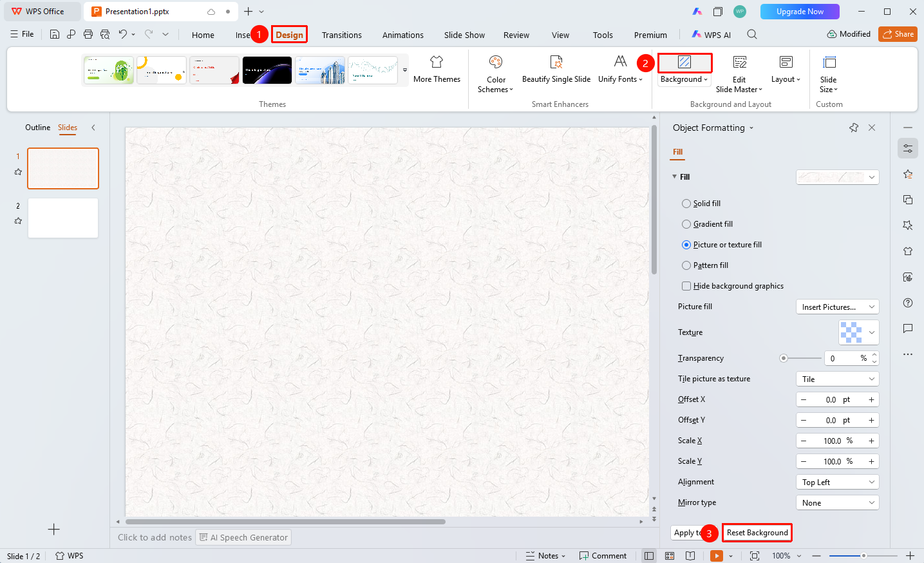Click the fit slide to window icon
The image size is (924, 563).
(x=755, y=556)
